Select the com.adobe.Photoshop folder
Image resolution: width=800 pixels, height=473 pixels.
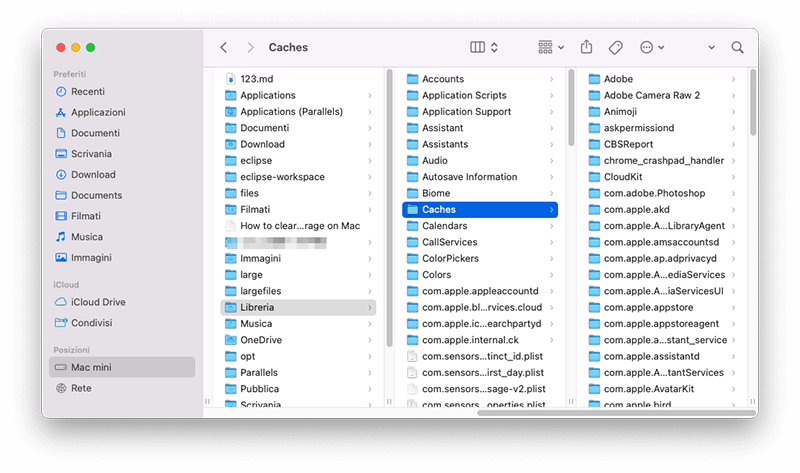click(x=662, y=193)
